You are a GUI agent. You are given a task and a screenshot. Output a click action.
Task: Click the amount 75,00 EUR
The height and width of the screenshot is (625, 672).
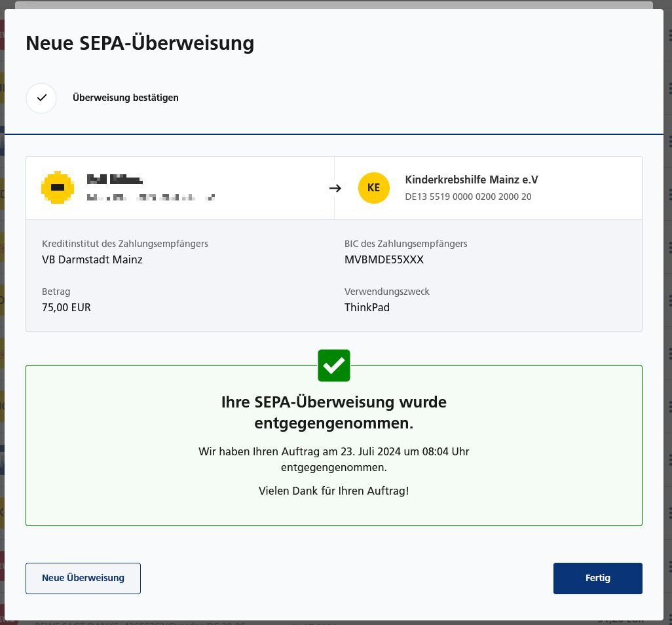(x=66, y=307)
